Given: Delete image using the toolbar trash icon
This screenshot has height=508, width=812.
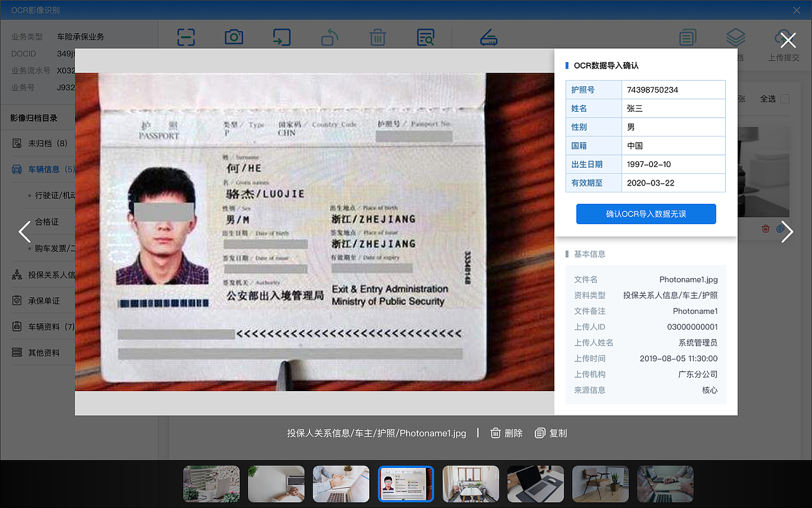Looking at the screenshot, I should point(377,37).
